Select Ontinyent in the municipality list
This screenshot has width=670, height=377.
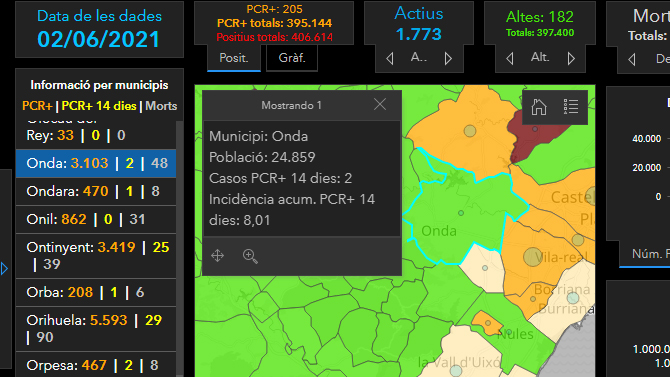[x=96, y=256]
